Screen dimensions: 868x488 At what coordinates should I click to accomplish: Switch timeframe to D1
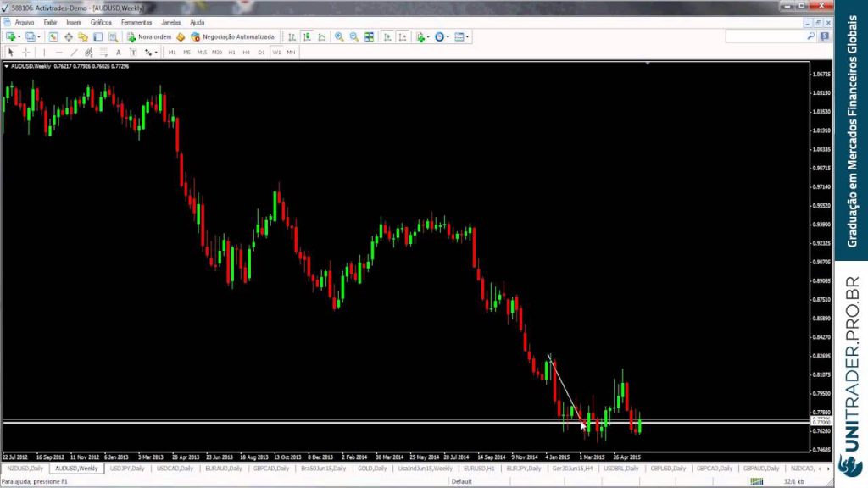[x=261, y=52]
